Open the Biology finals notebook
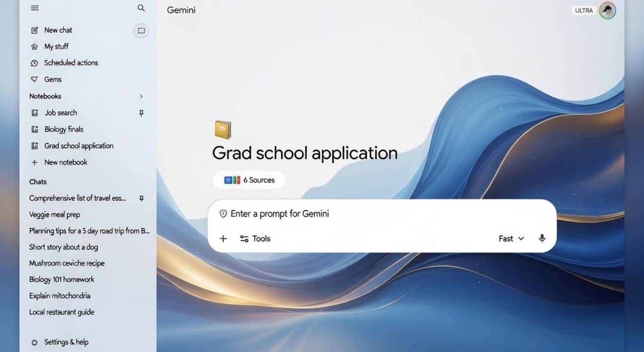 [64, 129]
